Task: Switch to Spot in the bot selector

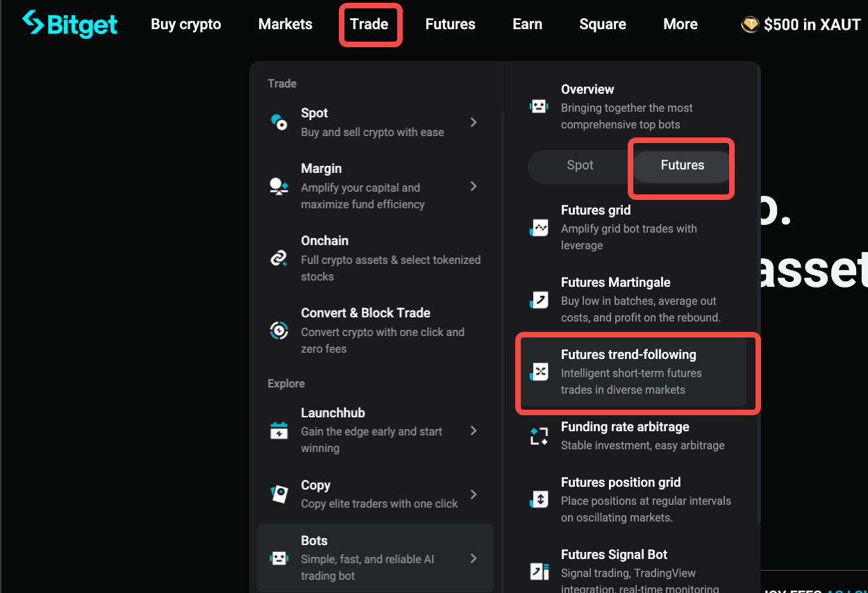Action: [x=580, y=166]
